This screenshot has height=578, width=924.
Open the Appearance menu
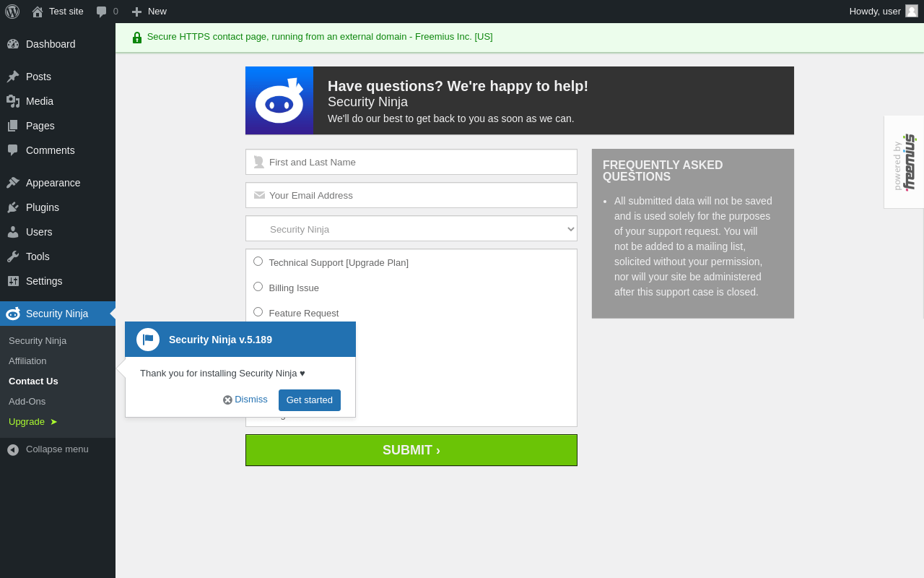(x=58, y=183)
